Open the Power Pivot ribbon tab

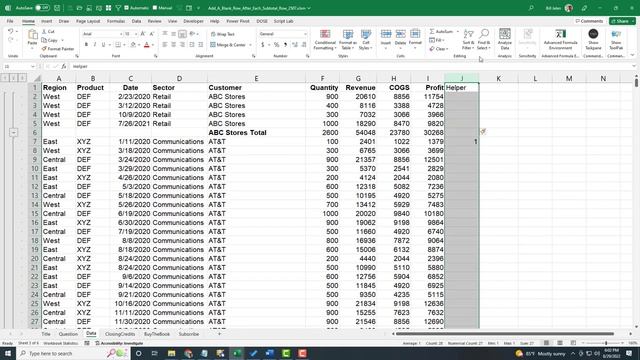pyautogui.click(x=238, y=21)
